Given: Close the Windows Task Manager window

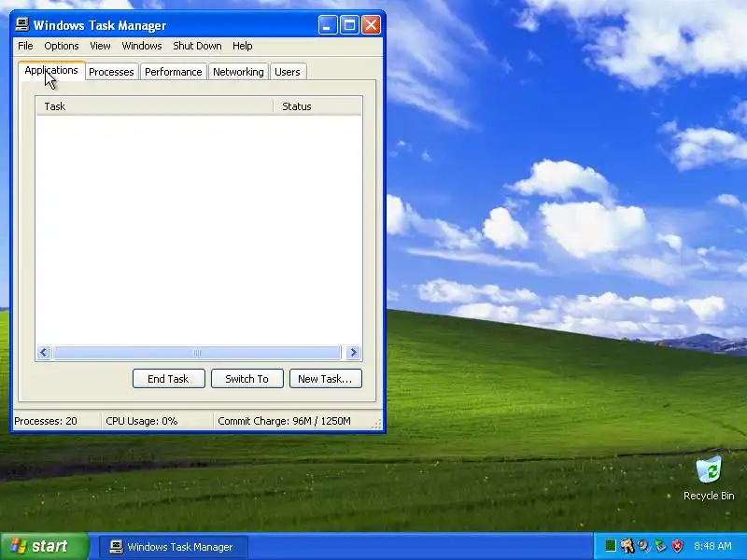Looking at the screenshot, I should pyautogui.click(x=371, y=25).
